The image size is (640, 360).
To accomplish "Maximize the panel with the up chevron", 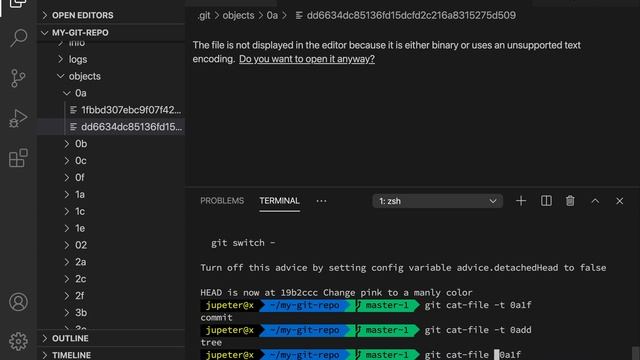I will (x=595, y=201).
